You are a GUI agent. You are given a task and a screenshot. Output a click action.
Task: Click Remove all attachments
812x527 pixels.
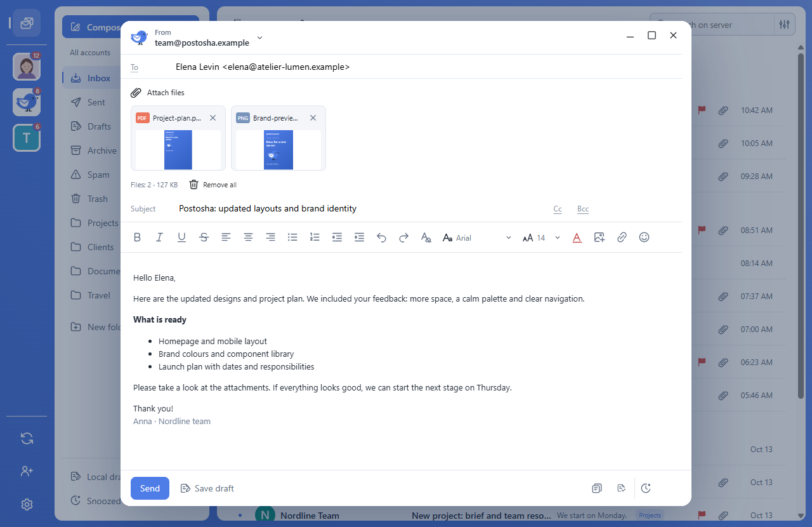213,185
